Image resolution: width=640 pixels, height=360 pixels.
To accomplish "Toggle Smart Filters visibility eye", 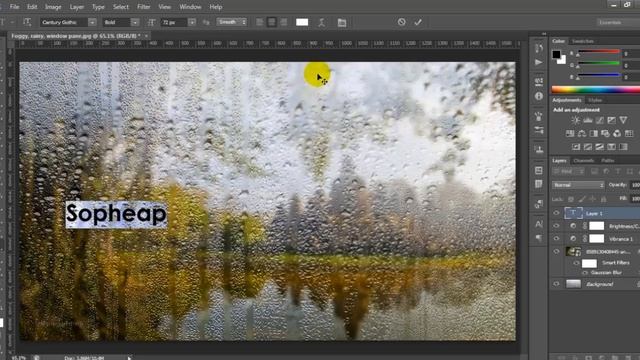I will tap(576, 263).
